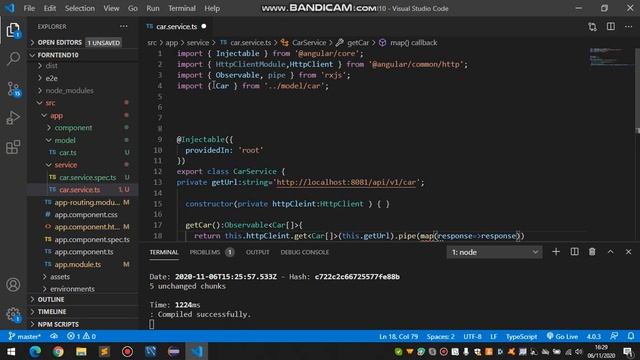Switch to the DEBUG CONSOLE tab
The width and height of the screenshot is (640, 360).
click(x=304, y=252)
